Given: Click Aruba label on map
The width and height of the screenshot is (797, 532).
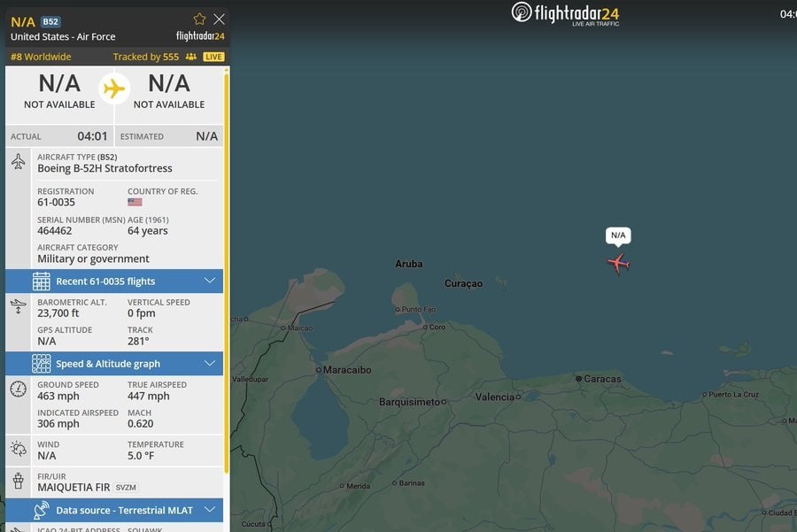Looking at the screenshot, I should 408,264.
